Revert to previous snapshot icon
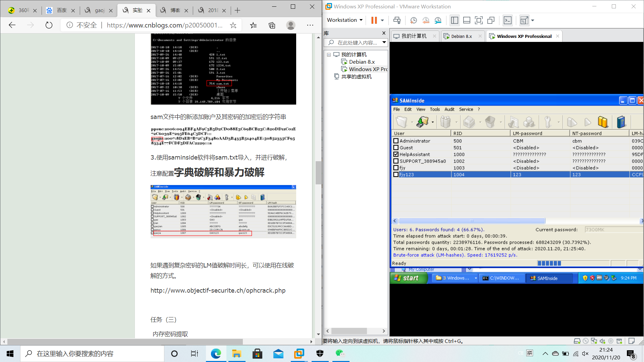This screenshot has width=644, height=362. (x=426, y=20)
